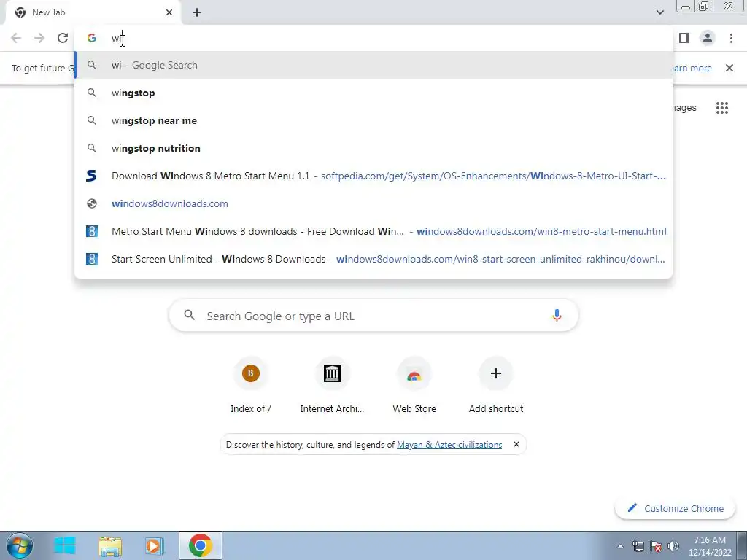Viewport: 747px width, 560px height.
Task: Choose 'wingstop nutrition' suggestion
Action: pyautogui.click(x=373, y=148)
